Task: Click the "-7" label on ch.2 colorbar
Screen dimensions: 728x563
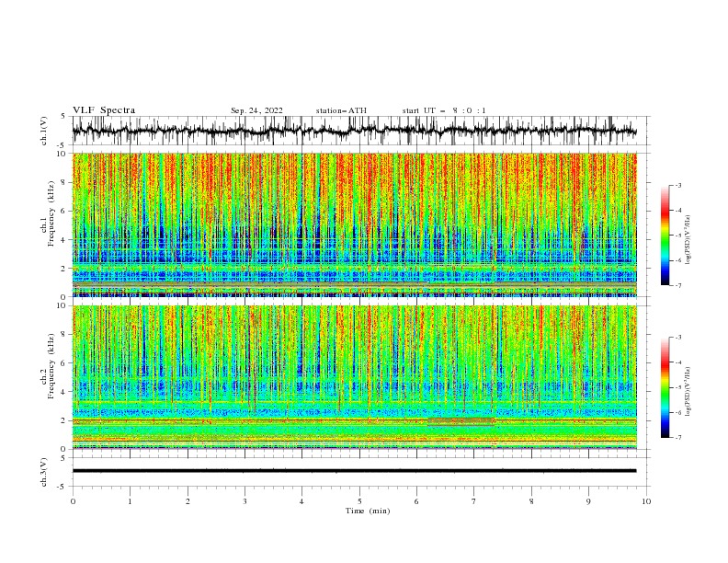Action: pos(678,437)
